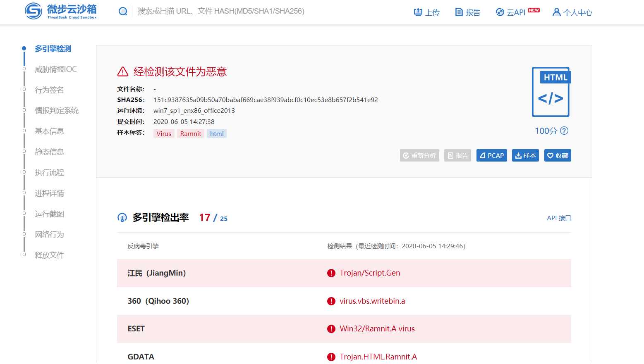Download the PCAP file

tap(492, 155)
